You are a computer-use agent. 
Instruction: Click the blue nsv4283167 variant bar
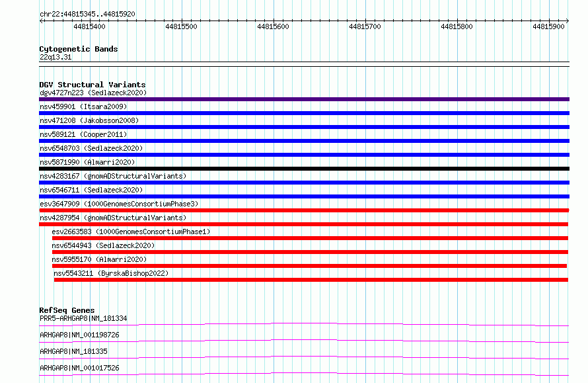pyautogui.click(x=304, y=183)
